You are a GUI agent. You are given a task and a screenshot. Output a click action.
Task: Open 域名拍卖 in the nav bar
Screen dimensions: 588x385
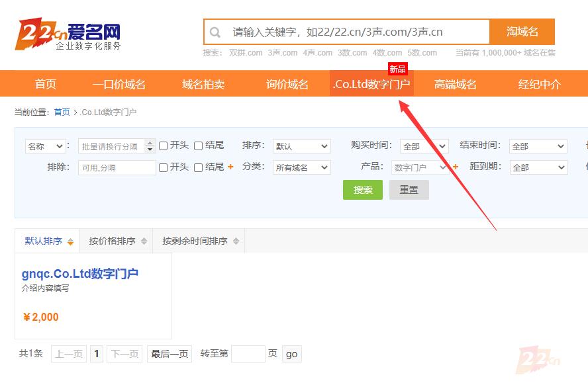(203, 84)
